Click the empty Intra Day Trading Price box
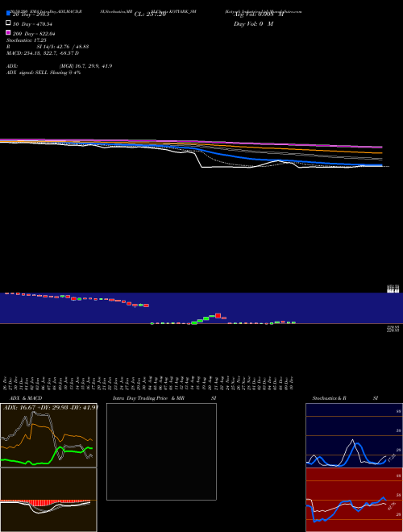Viewport: 403px width, 532px height. pos(161,451)
